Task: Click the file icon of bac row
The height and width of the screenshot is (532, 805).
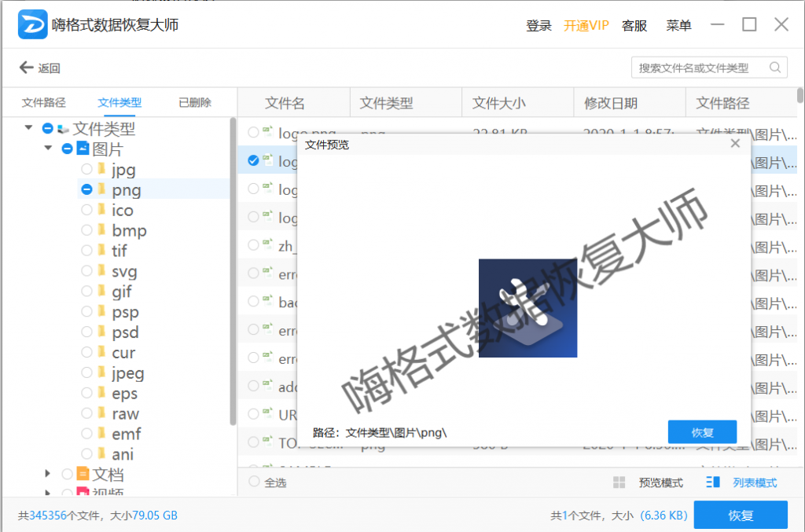Action: (267, 300)
